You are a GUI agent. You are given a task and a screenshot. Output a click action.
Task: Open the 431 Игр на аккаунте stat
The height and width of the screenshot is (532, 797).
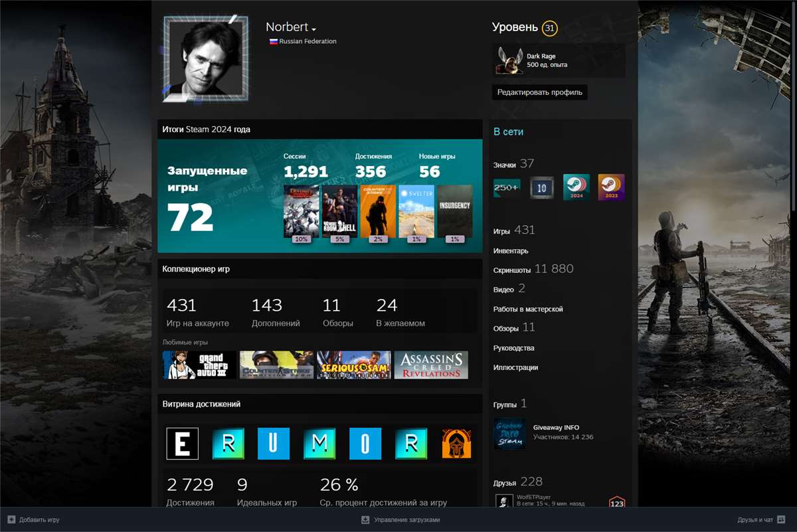198,312
